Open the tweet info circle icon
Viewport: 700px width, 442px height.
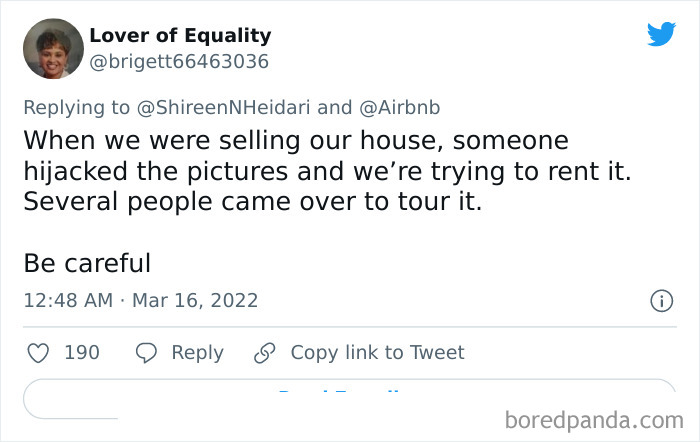660,300
